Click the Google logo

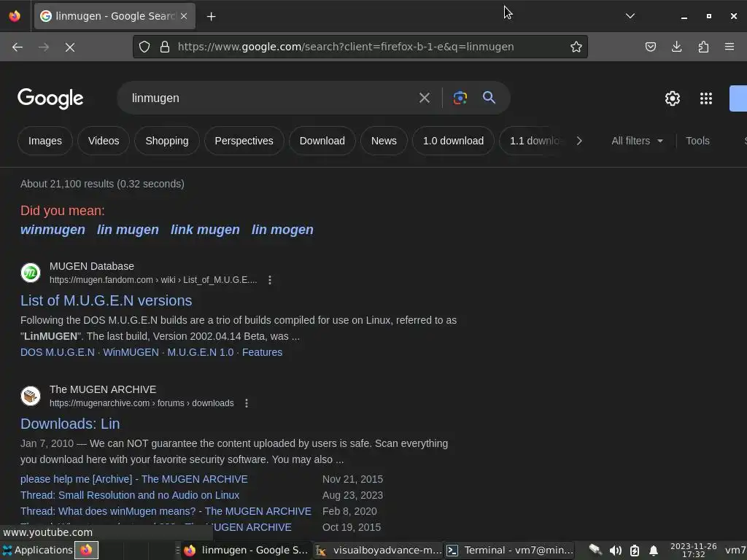coord(50,98)
